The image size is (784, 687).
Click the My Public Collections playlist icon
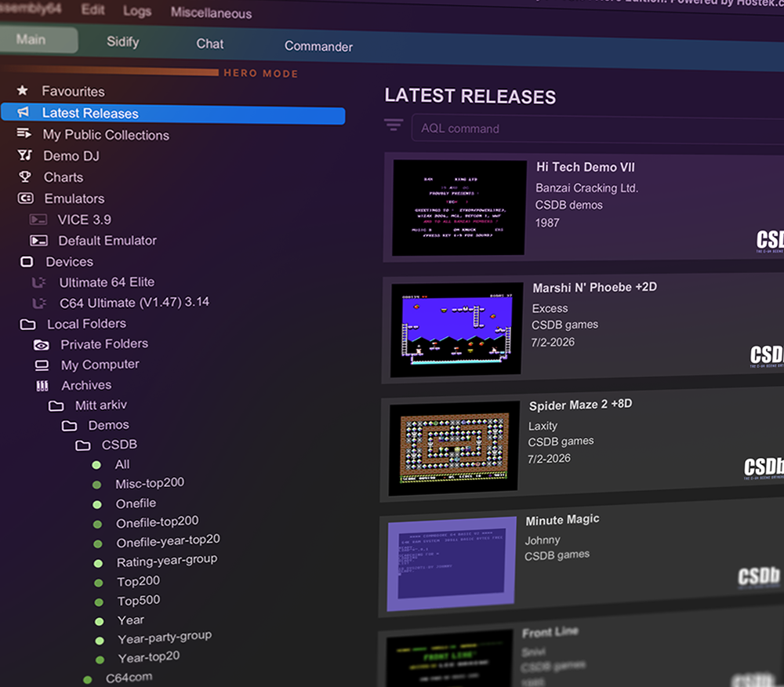[24, 134]
